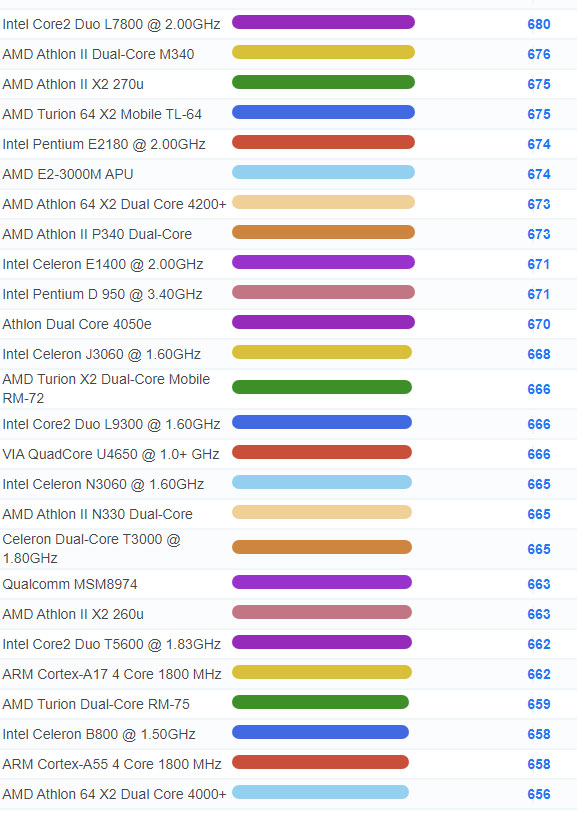Viewport: 577px width, 813px height.
Task: Click ARM Cortex-A55 4 Core 1800 MHz
Action: [112, 766]
